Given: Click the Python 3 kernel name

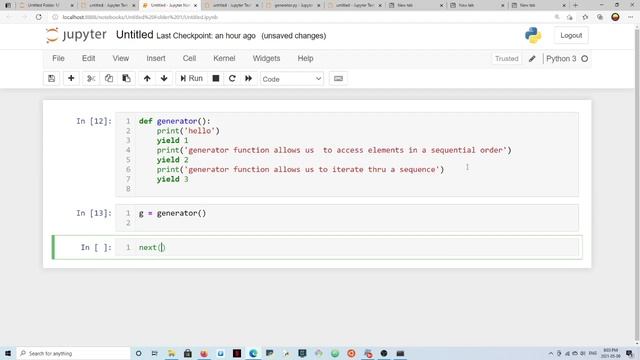Looking at the screenshot, I should click(561, 59).
